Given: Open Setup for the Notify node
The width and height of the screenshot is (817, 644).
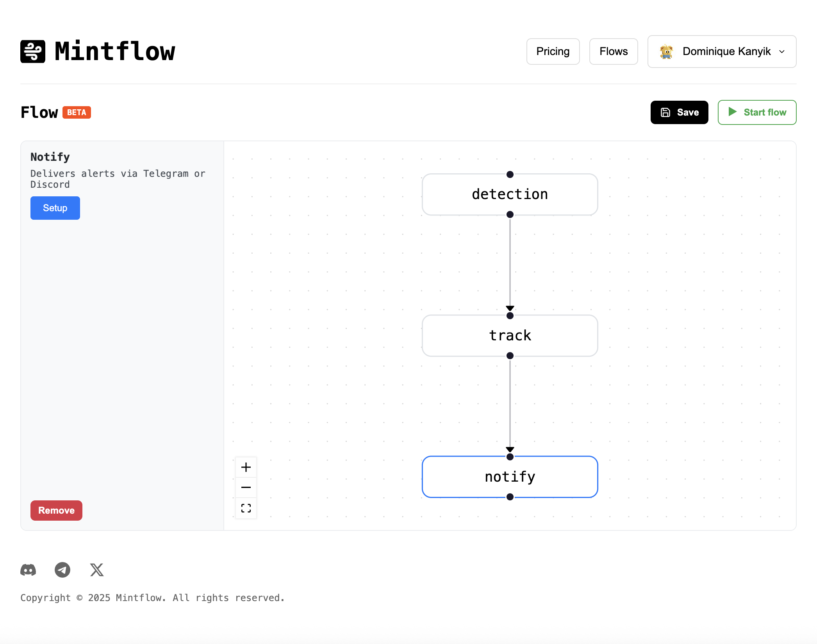Looking at the screenshot, I should click(55, 208).
